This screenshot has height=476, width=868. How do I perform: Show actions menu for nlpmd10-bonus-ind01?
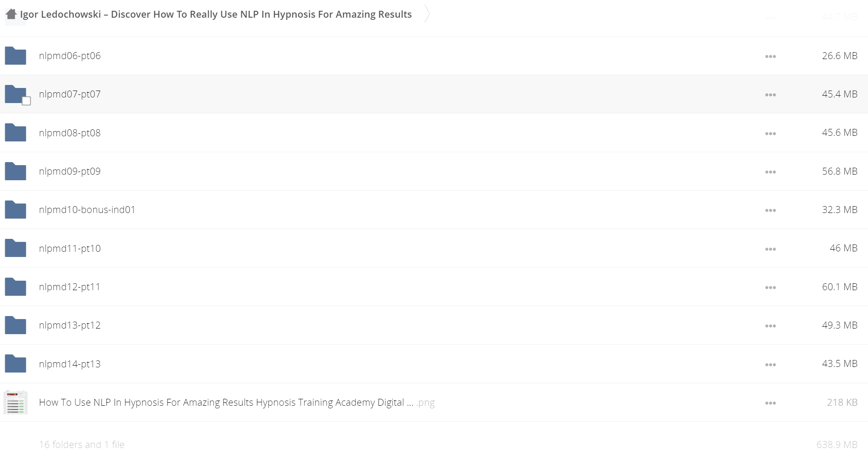770,210
